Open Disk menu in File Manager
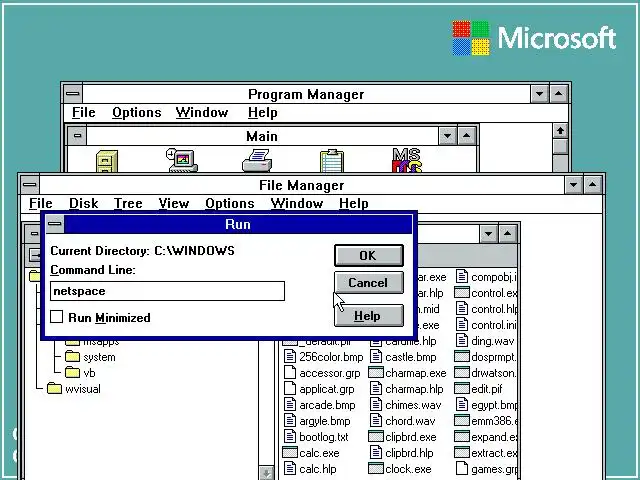 tap(84, 203)
